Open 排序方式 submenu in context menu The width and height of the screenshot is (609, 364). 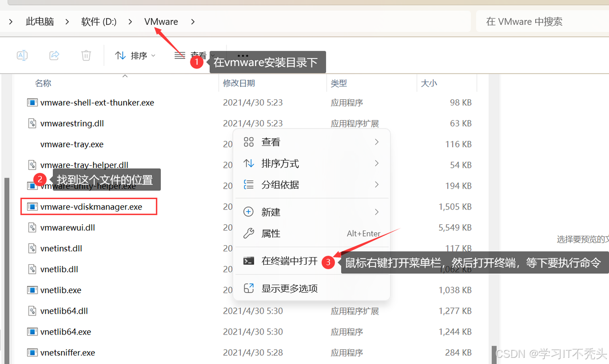click(312, 163)
